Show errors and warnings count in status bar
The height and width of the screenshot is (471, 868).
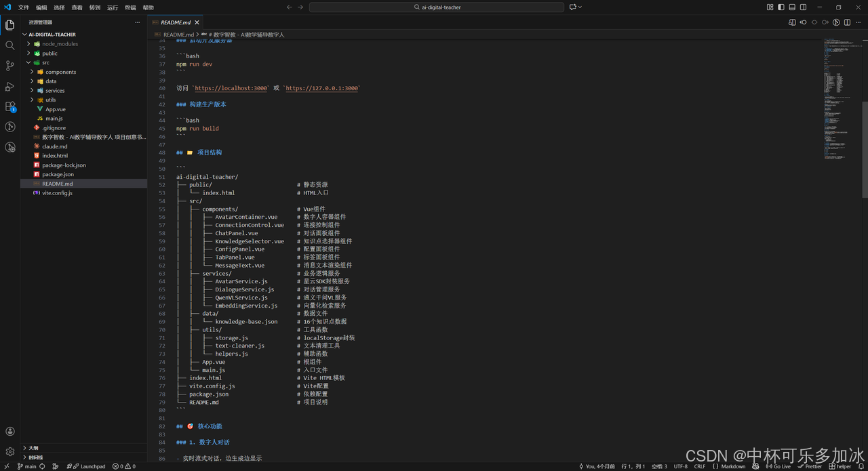[x=124, y=466]
